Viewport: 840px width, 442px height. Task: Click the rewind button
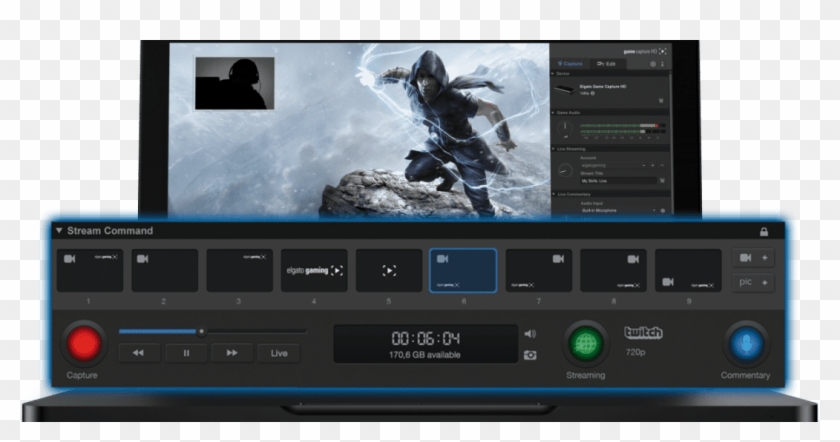pos(139,353)
